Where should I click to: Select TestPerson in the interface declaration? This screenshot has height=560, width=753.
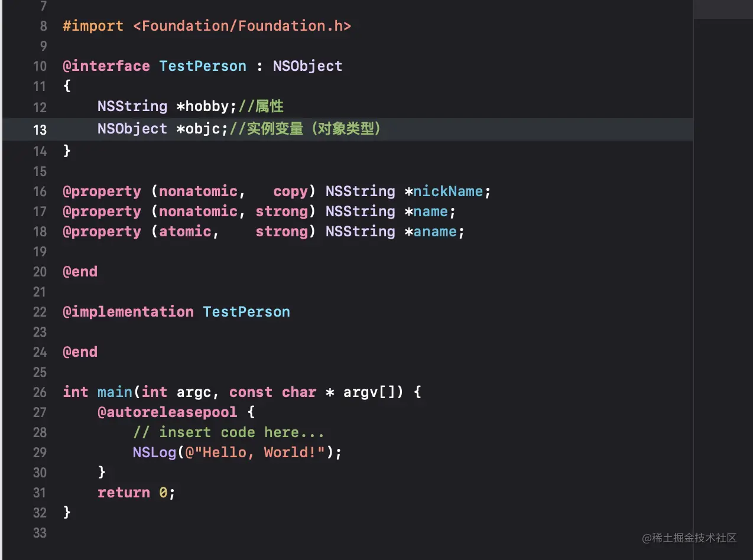point(203,66)
